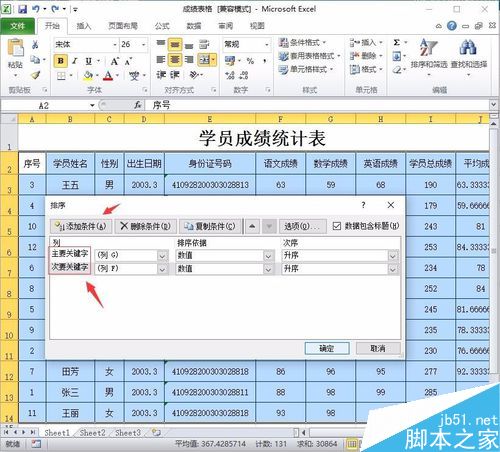
Task: Click the insert function fx icon
Action: click(138, 105)
